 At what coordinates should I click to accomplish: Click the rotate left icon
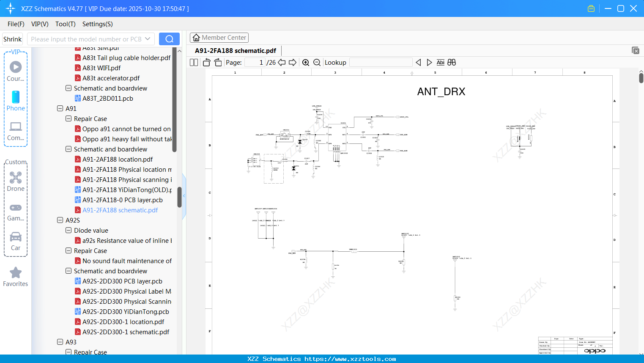coord(206,62)
